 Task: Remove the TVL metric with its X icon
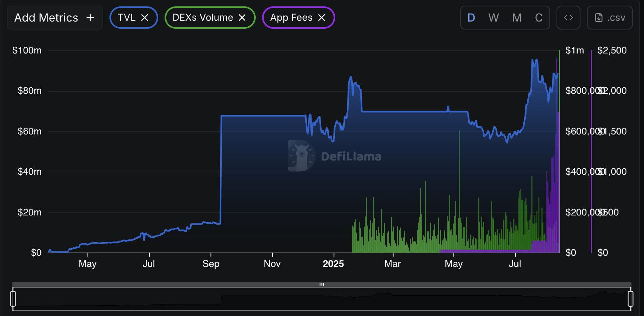click(145, 18)
